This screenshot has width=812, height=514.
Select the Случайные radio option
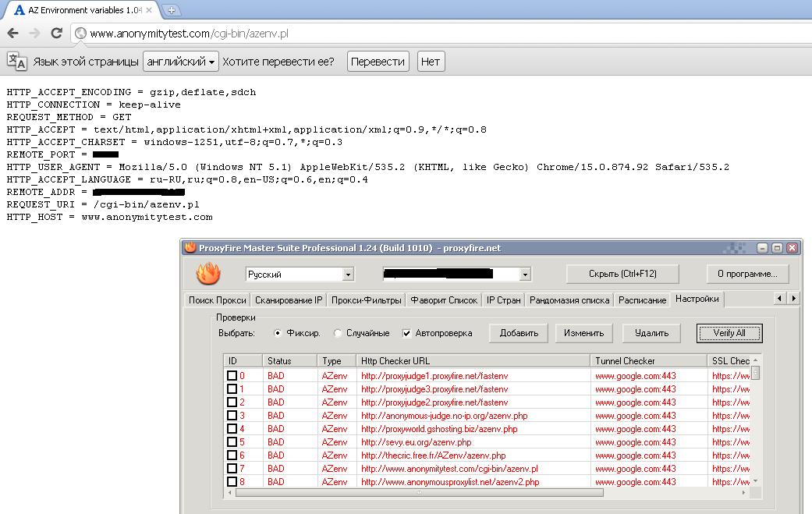pyautogui.click(x=337, y=333)
